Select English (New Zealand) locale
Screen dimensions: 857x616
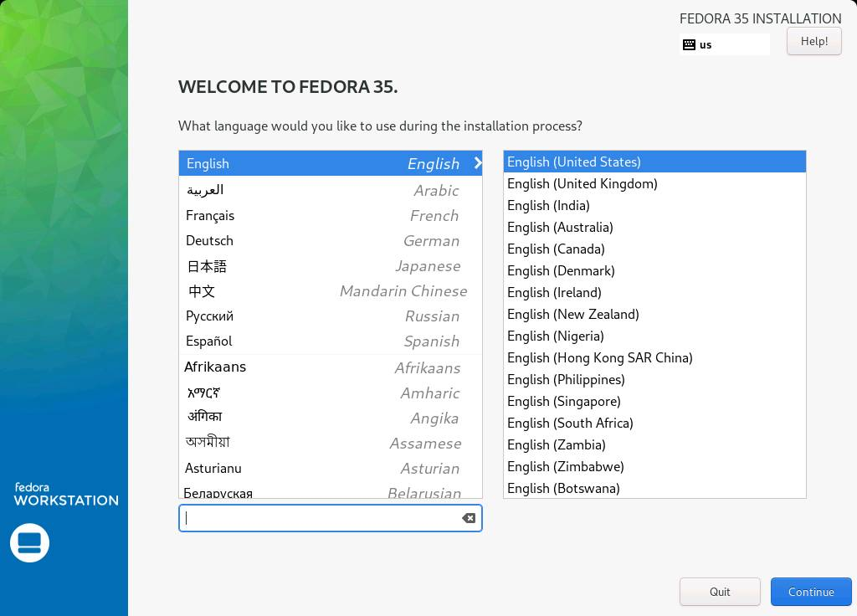click(x=654, y=315)
